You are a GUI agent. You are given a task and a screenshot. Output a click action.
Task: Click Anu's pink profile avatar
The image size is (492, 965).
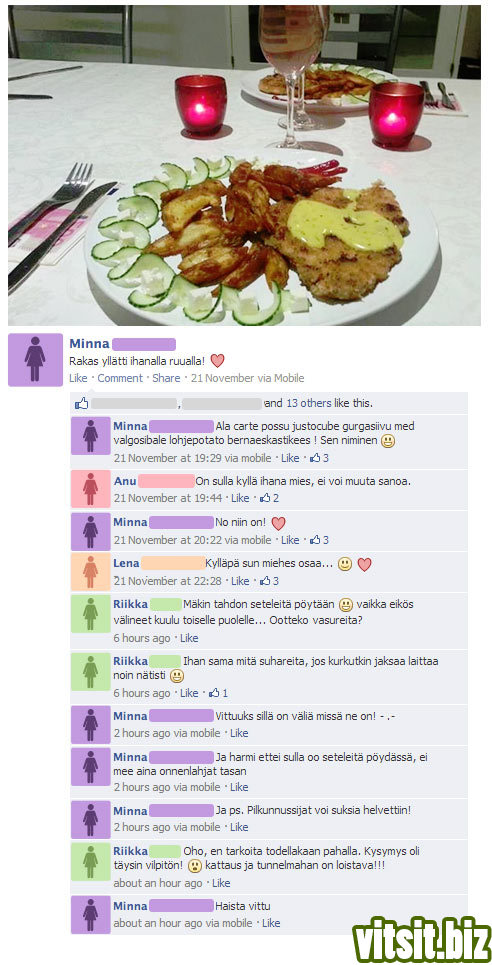pyautogui.click(x=91, y=489)
